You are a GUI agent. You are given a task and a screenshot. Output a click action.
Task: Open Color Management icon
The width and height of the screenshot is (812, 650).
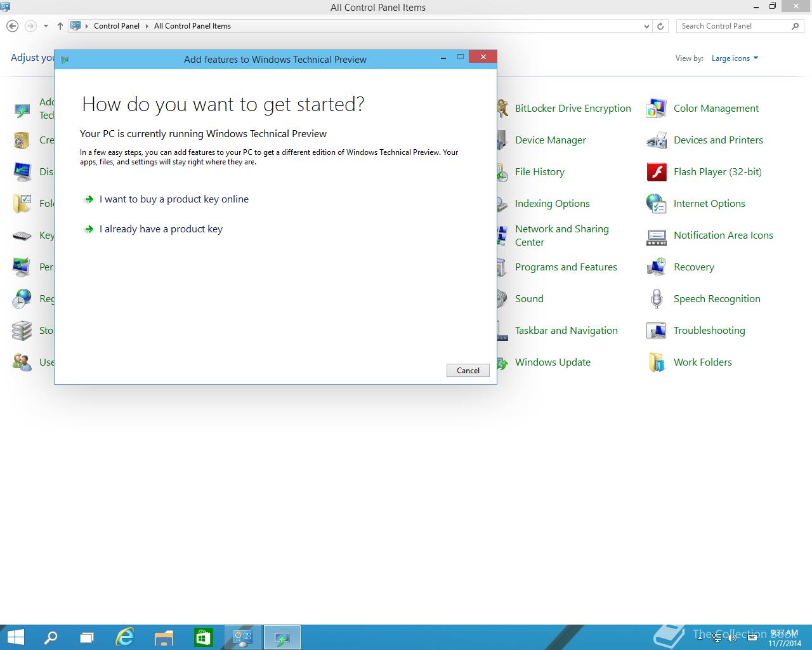[x=656, y=109]
